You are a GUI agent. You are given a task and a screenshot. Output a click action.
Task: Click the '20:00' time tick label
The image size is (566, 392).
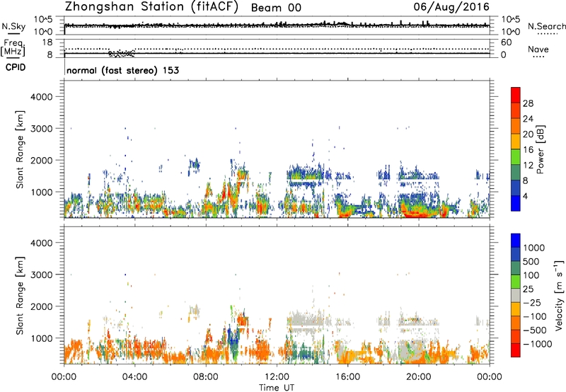(418, 377)
